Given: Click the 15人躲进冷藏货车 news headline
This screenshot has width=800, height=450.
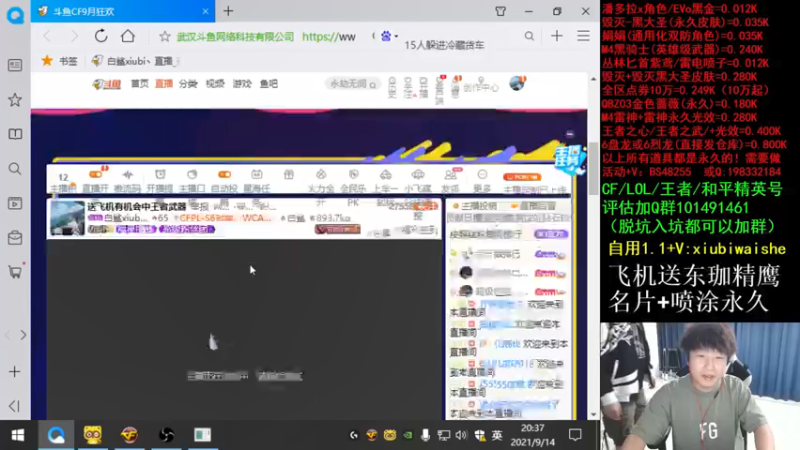Looking at the screenshot, I should click(444, 45).
